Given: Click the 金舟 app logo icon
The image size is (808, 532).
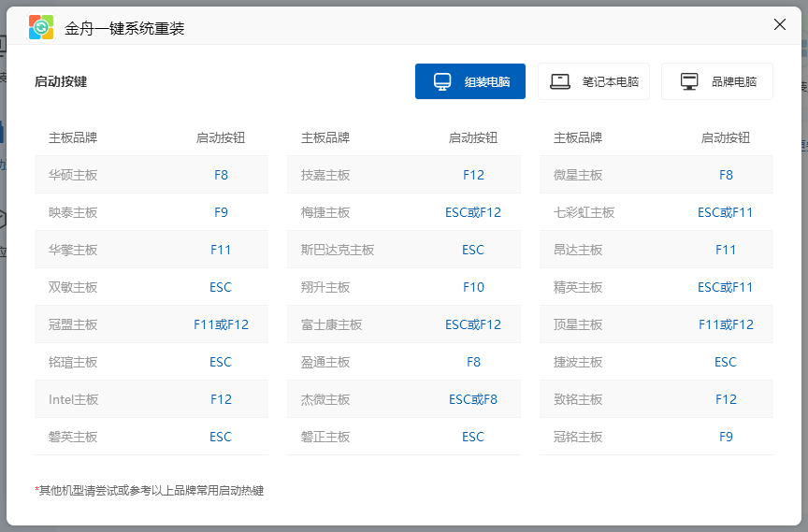Looking at the screenshot, I should pos(41,27).
